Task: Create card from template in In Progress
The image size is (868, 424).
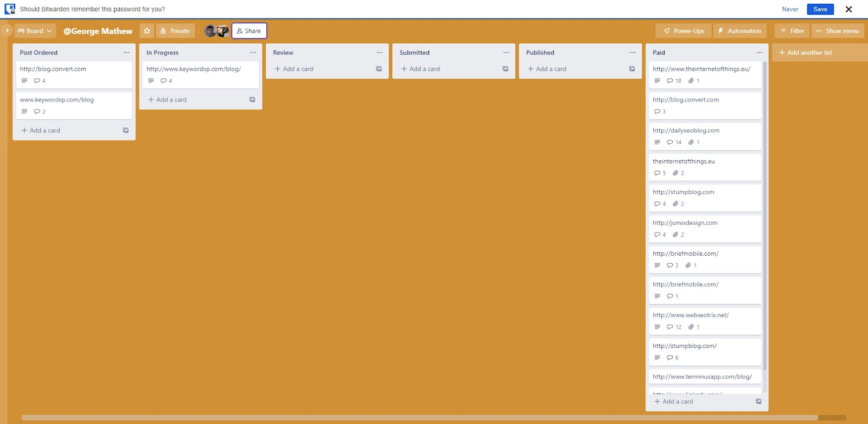Action: [252, 99]
